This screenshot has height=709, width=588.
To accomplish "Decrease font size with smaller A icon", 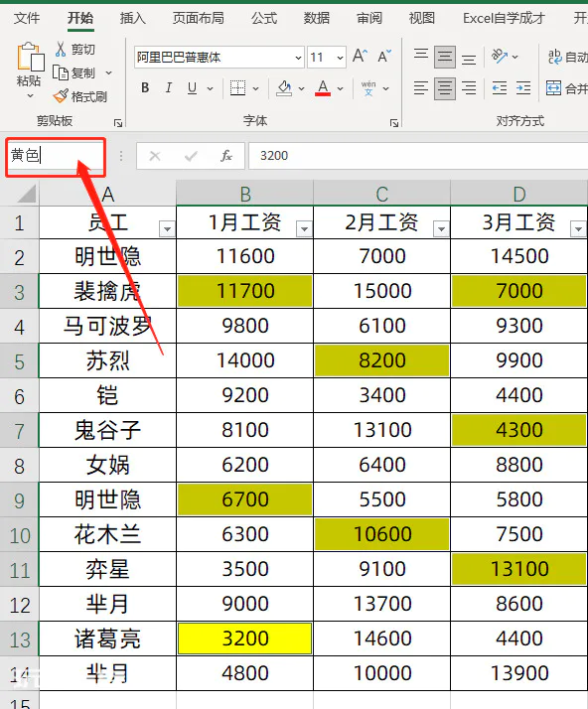I will click(384, 57).
